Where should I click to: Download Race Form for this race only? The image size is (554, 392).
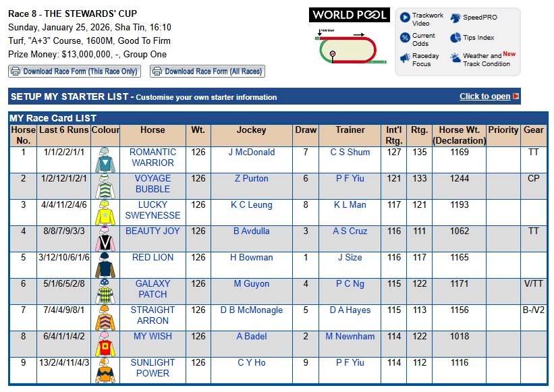click(74, 72)
